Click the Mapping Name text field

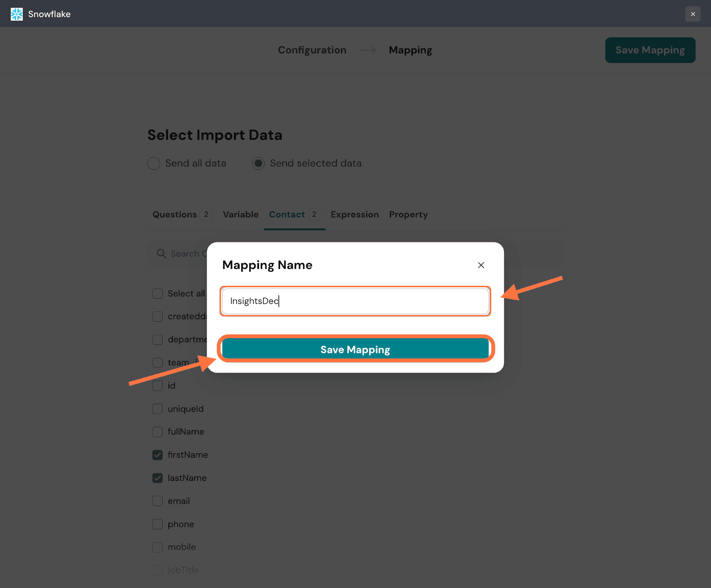coord(355,301)
